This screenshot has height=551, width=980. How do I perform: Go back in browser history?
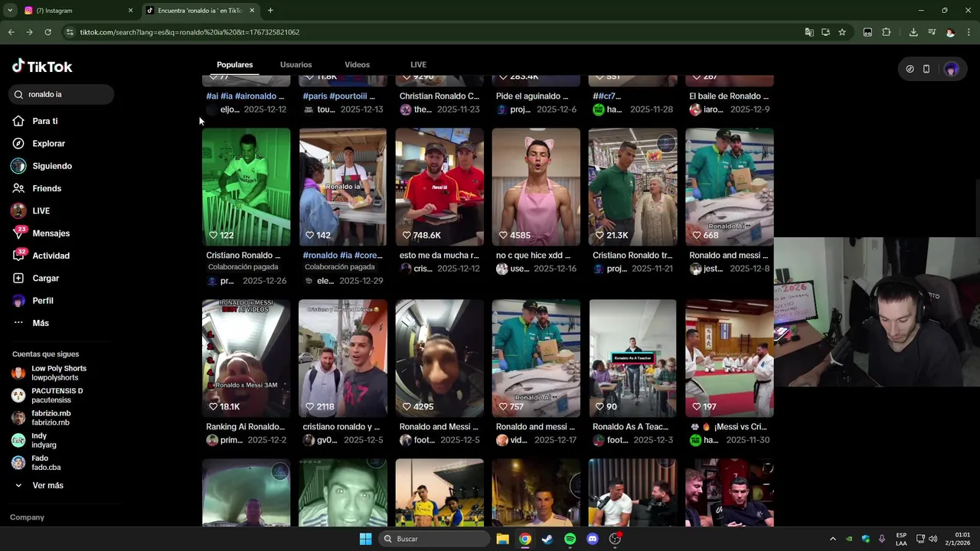point(11,32)
